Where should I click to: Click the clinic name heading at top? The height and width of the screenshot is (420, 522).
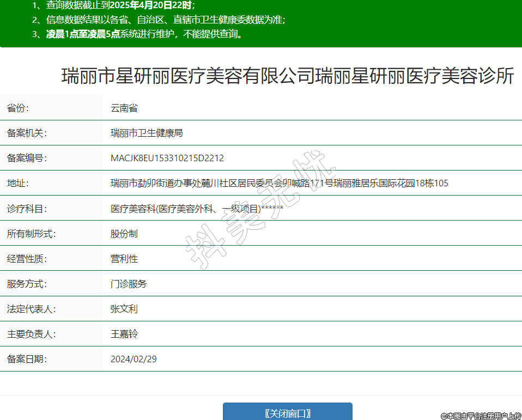click(287, 76)
